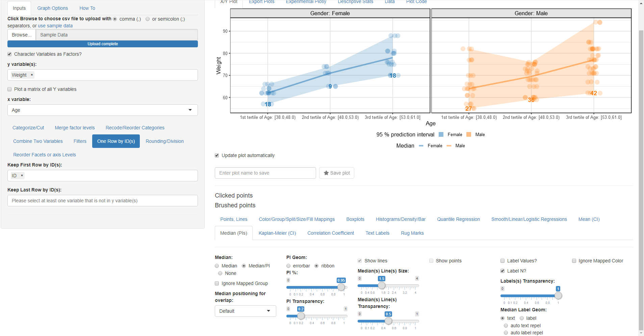Image resolution: width=644 pixels, height=336 pixels.
Task: Adjust Median Line Size slider handle
Action: [x=382, y=285]
